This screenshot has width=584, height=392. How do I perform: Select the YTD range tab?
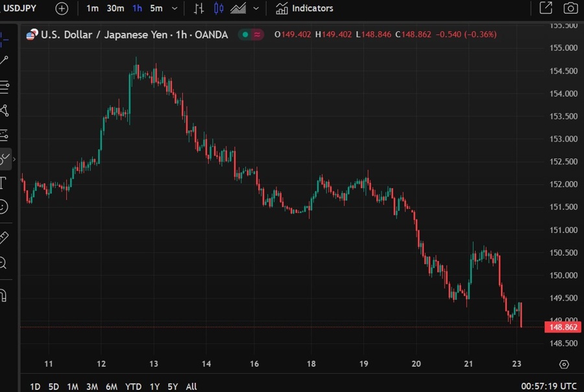(x=133, y=386)
